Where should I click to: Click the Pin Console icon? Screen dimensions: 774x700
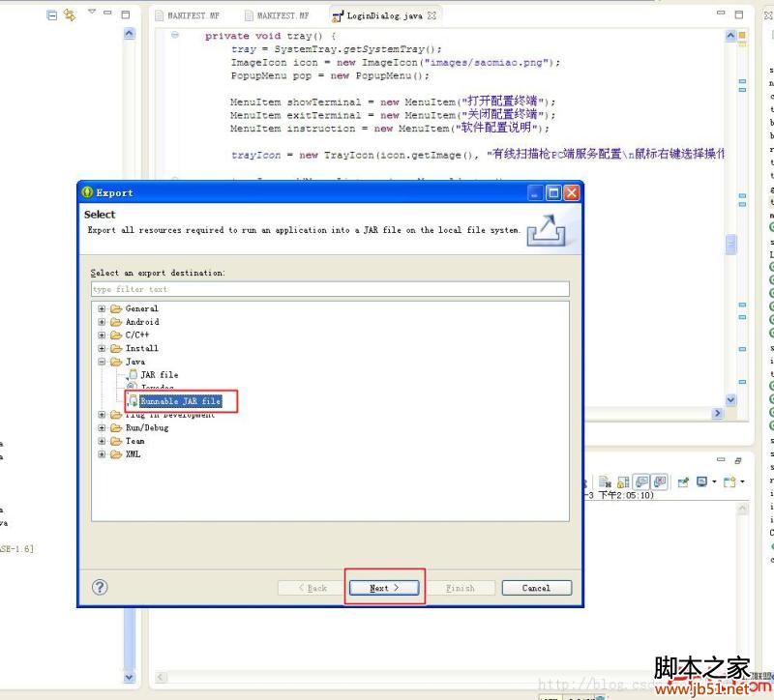point(682,481)
